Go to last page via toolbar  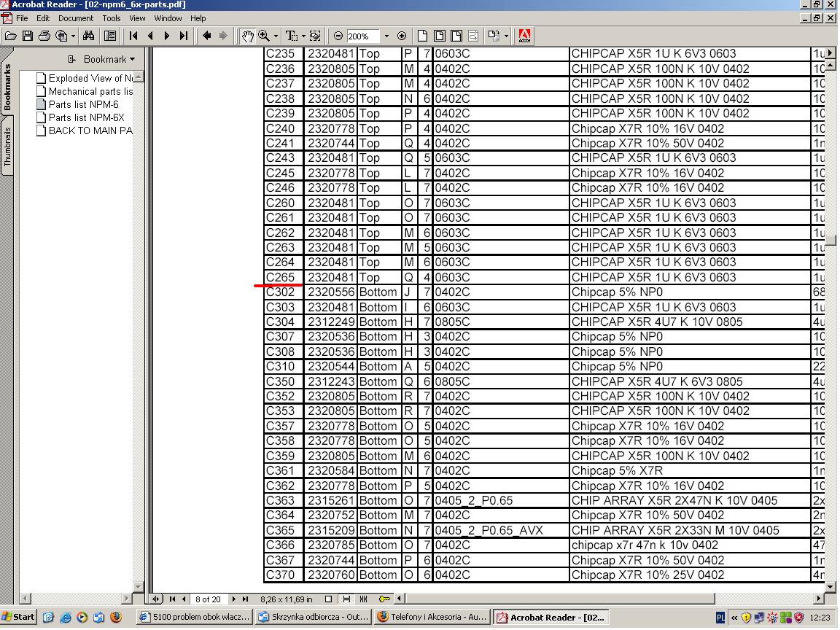[x=184, y=36]
